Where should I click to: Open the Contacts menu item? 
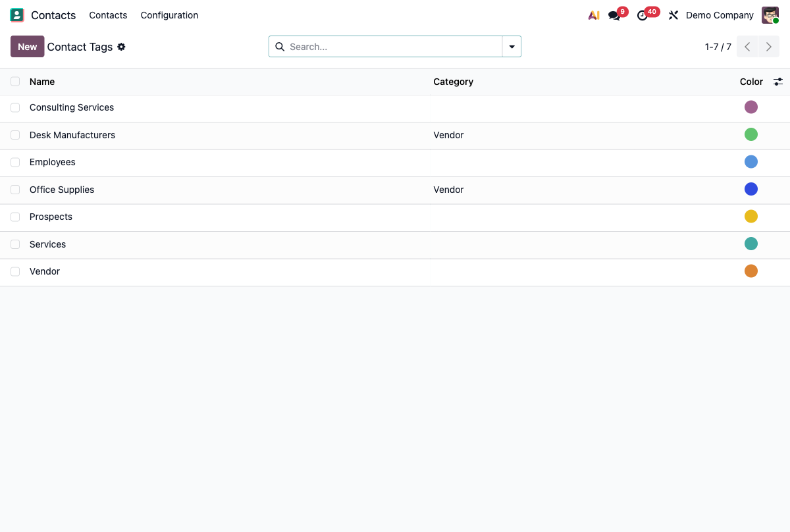click(x=108, y=15)
